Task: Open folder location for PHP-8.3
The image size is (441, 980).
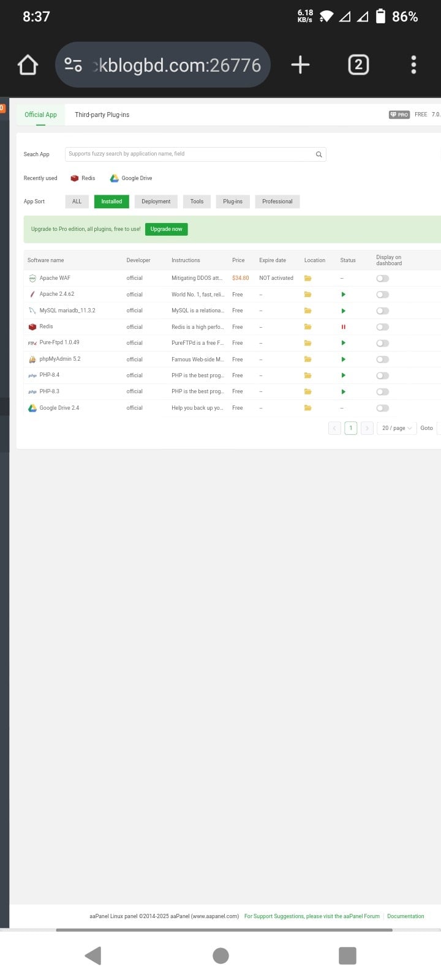Action: click(x=308, y=391)
